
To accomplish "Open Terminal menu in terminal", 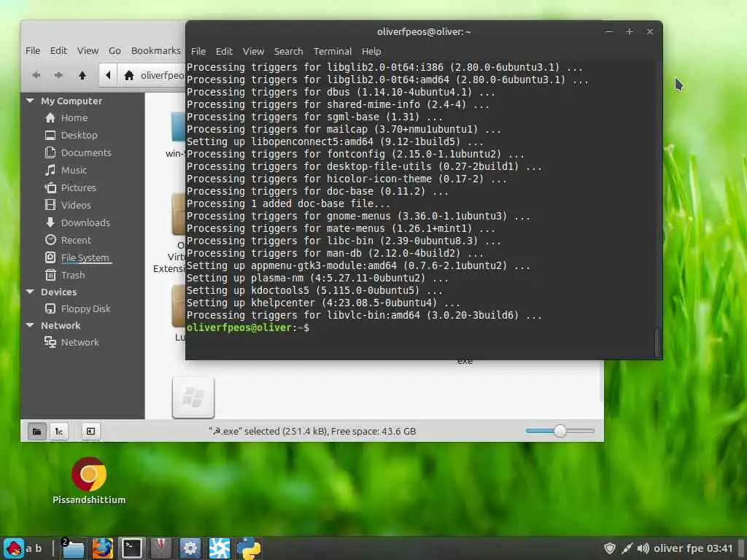I will [333, 51].
